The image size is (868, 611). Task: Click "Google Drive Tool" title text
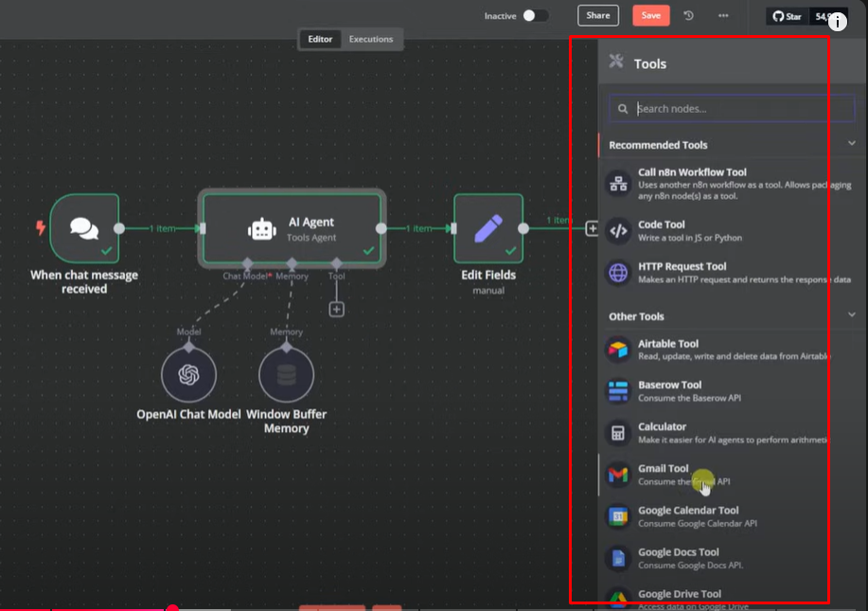click(x=680, y=594)
